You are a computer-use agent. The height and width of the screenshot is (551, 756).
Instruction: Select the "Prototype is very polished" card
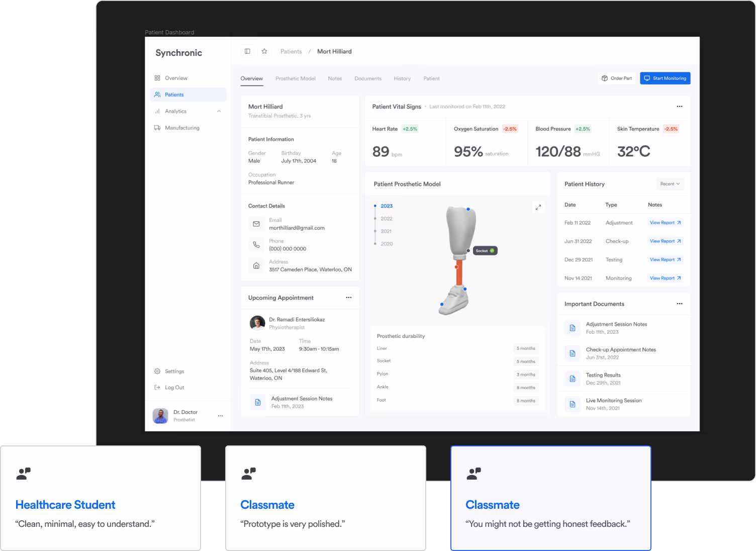point(326,498)
